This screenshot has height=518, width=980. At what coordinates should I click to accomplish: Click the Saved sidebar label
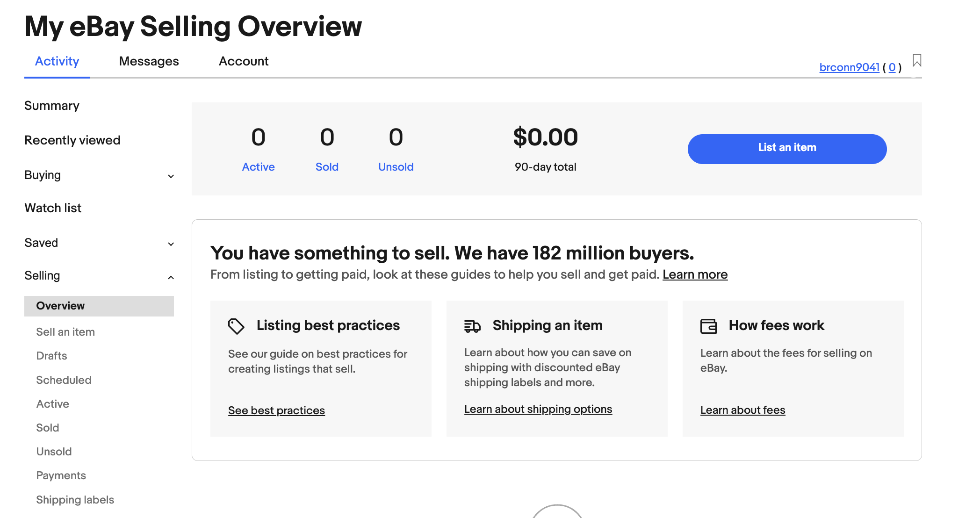[41, 243]
